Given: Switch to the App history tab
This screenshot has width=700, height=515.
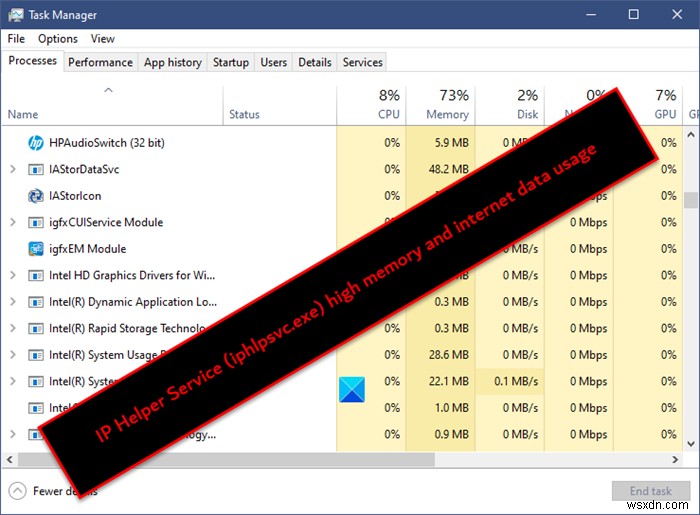Looking at the screenshot, I should [x=173, y=62].
